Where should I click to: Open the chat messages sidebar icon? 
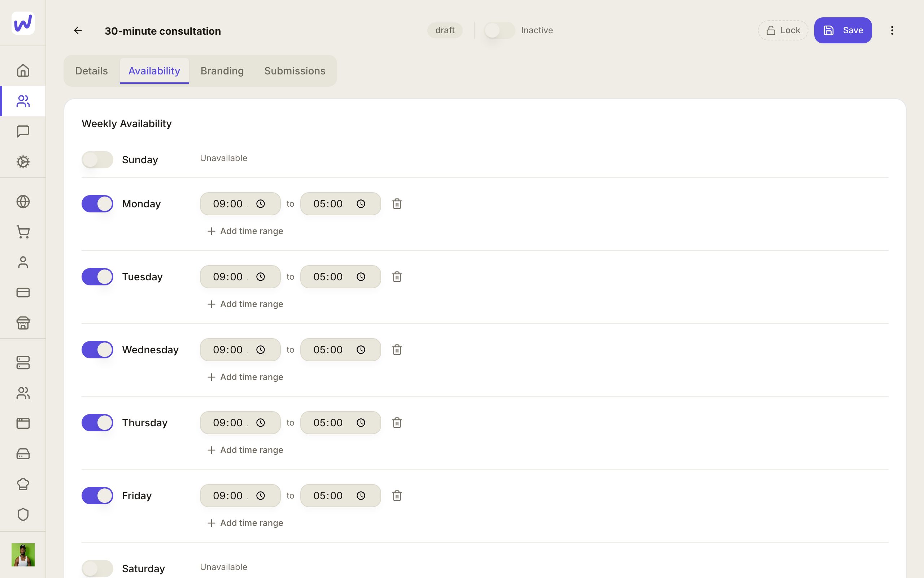(x=23, y=131)
